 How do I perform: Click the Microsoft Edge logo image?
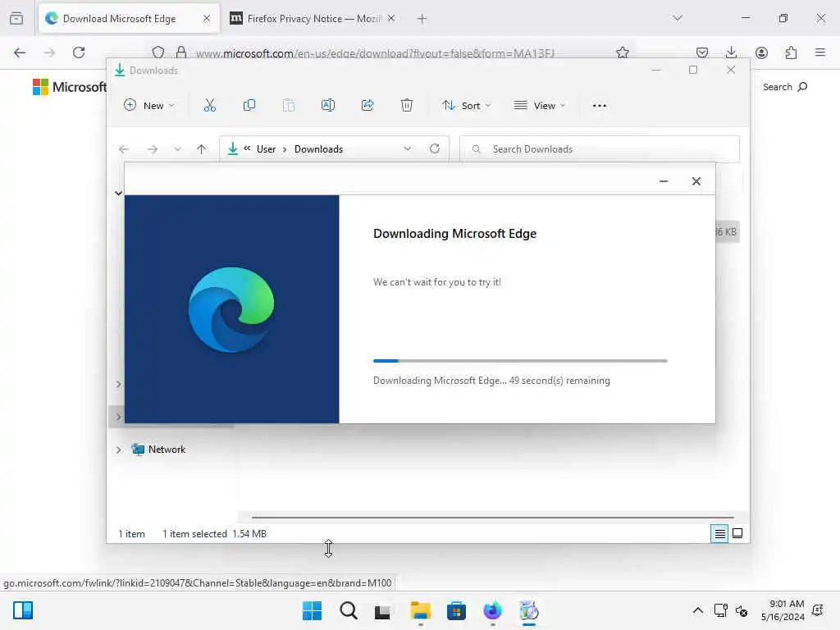pyautogui.click(x=231, y=309)
